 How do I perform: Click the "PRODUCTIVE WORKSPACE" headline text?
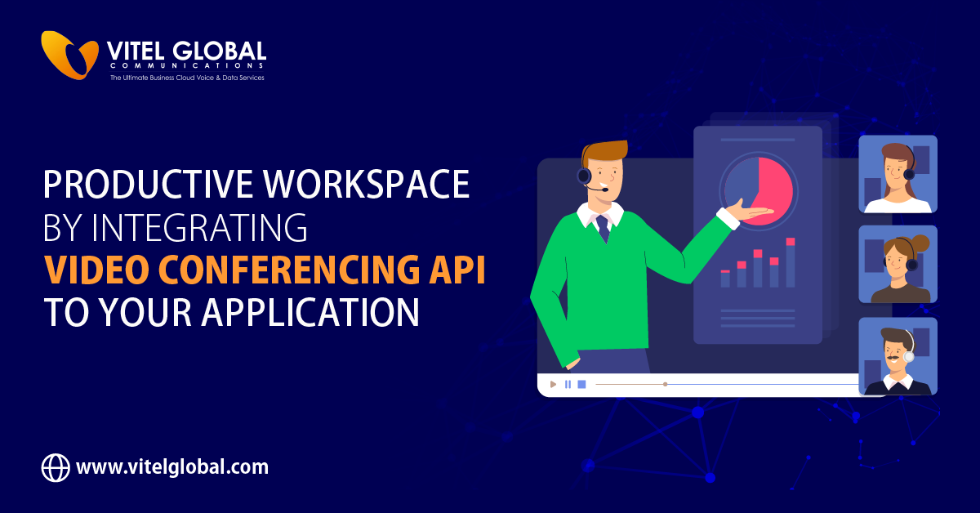point(256,186)
